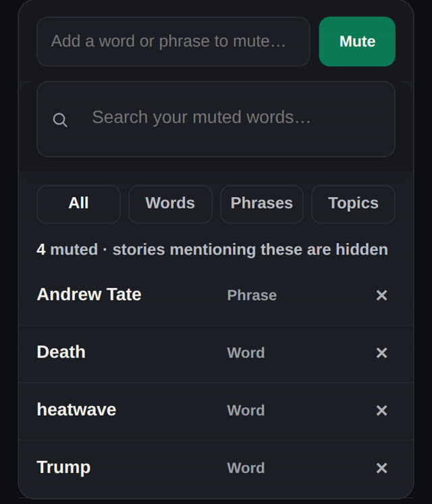Select the All filter tab

pyautogui.click(x=78, y=204)
